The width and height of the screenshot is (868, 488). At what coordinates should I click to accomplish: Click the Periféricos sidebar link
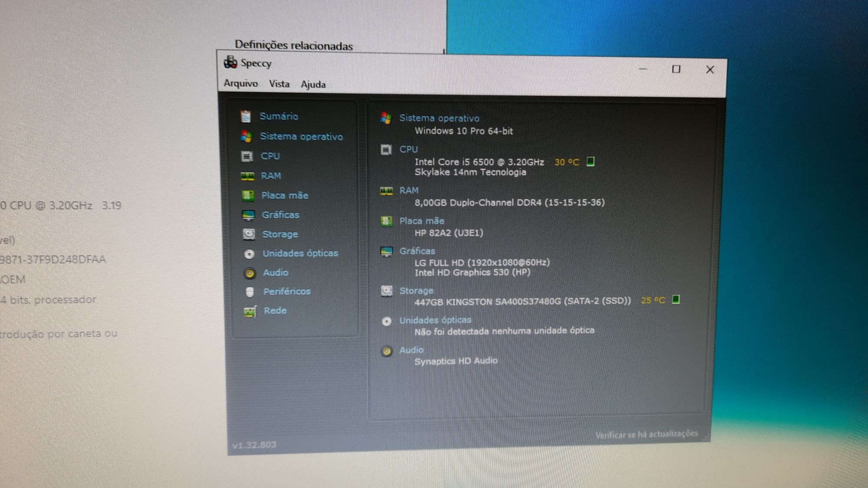(x=287, y=291)
